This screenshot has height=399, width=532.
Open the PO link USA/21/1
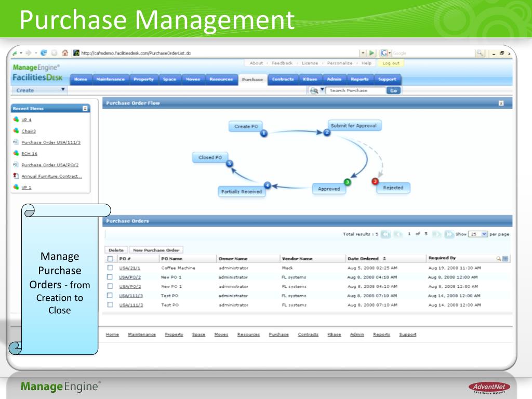129,268
